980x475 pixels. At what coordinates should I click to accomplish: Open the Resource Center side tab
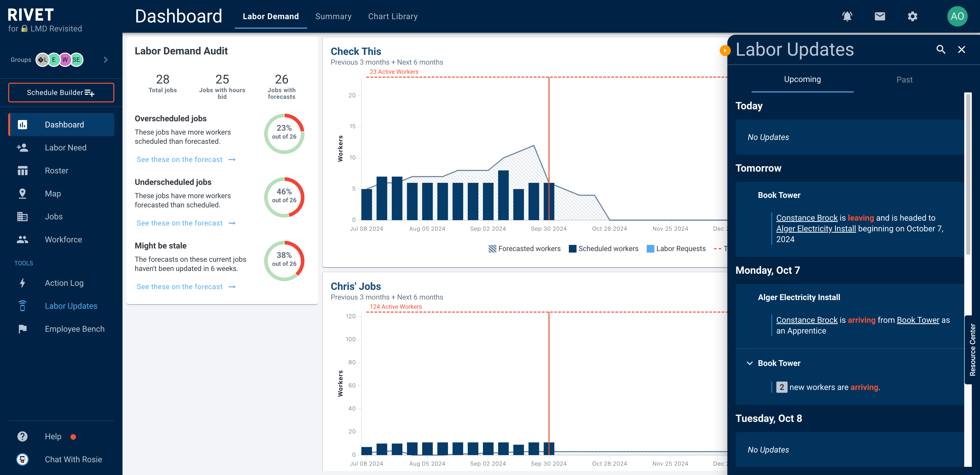(x=972, y=349)
